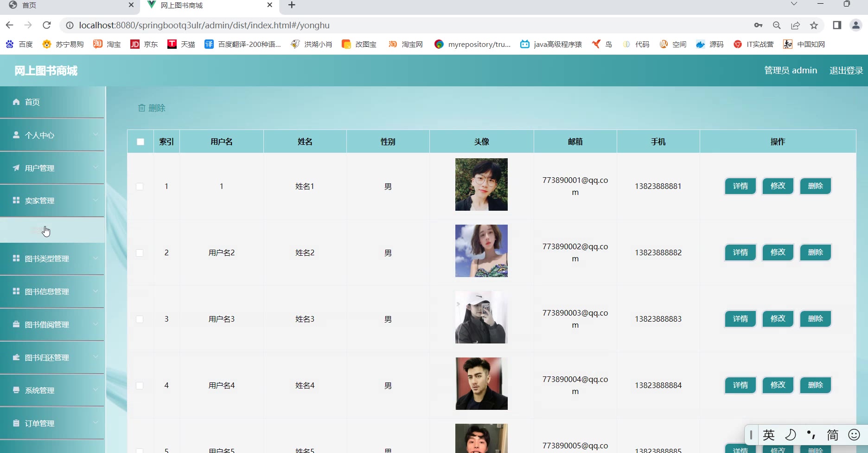Collapse the 卖家管理 menu chevron
Viewport: 868px width, 453px height.
[x=96, y=200]
